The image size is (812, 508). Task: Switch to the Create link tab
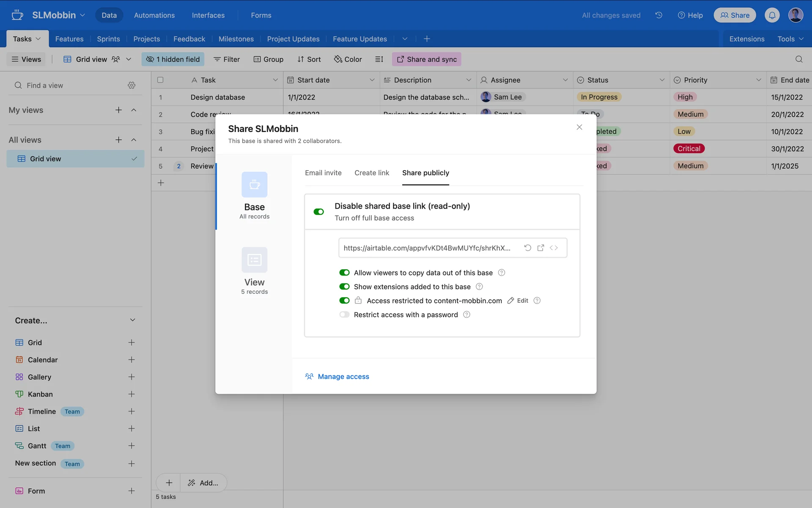point(372,173)
